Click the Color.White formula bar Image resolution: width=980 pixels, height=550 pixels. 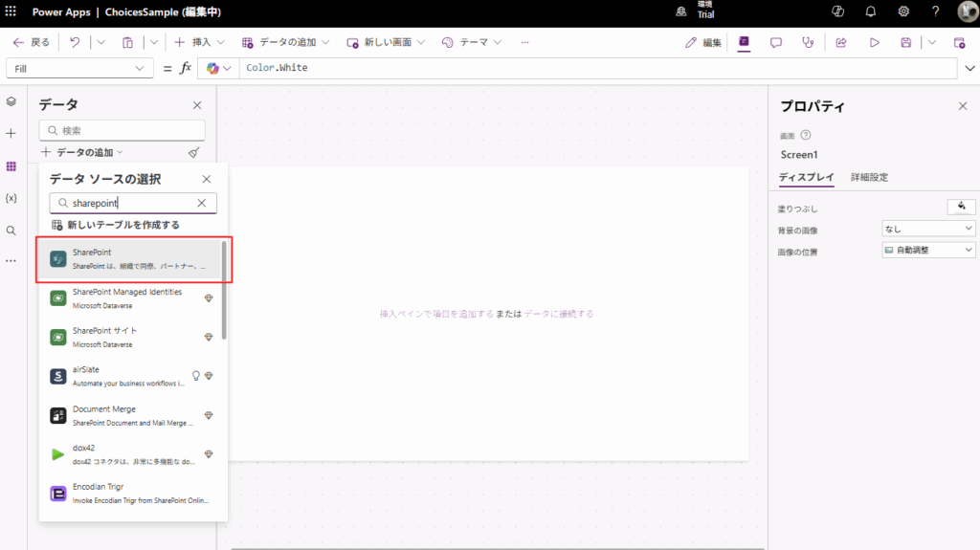tap(597, 68)
